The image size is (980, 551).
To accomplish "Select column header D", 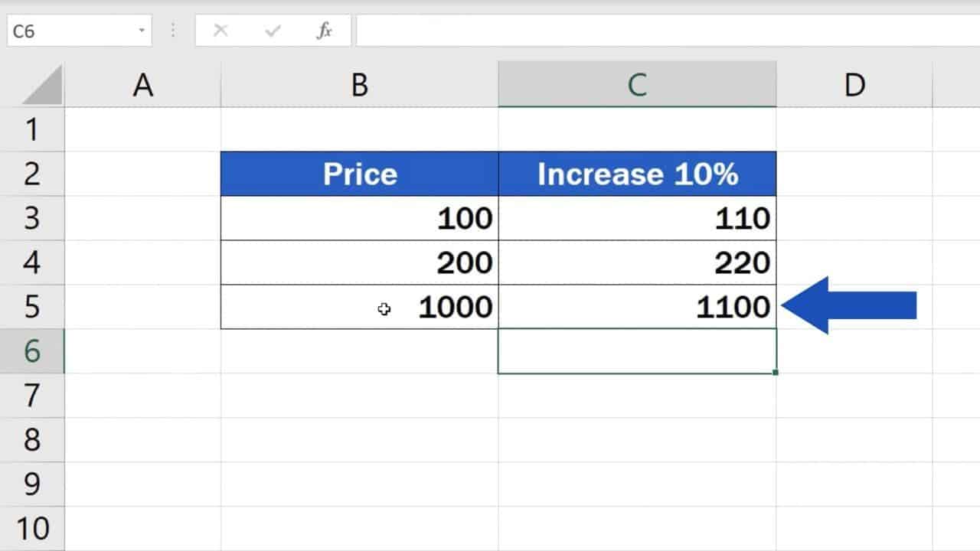I will [854, 84].
